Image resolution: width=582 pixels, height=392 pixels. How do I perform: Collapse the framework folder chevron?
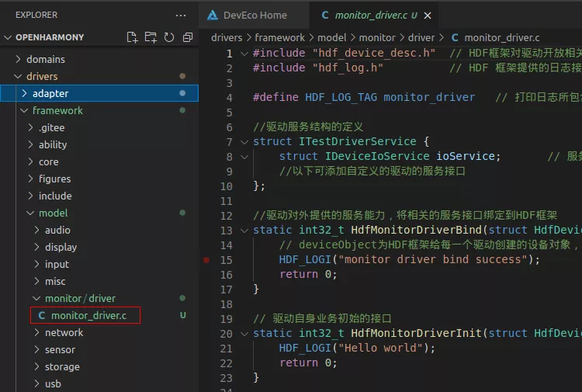tap(24, 110)
